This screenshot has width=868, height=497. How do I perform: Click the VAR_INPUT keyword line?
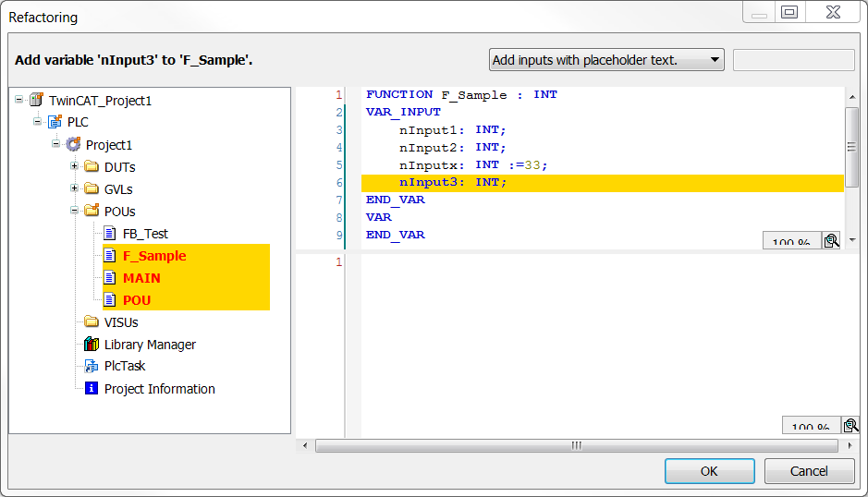404,112
